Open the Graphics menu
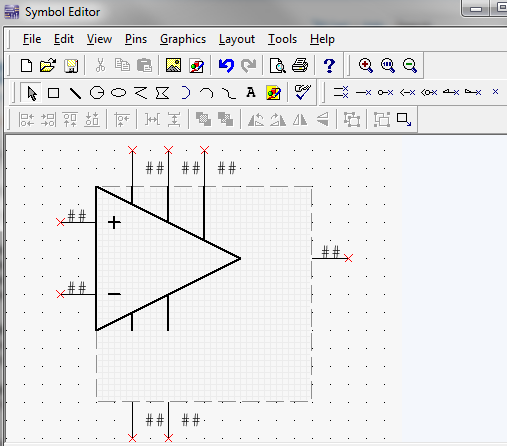The image size is (507, 446). 183,39
